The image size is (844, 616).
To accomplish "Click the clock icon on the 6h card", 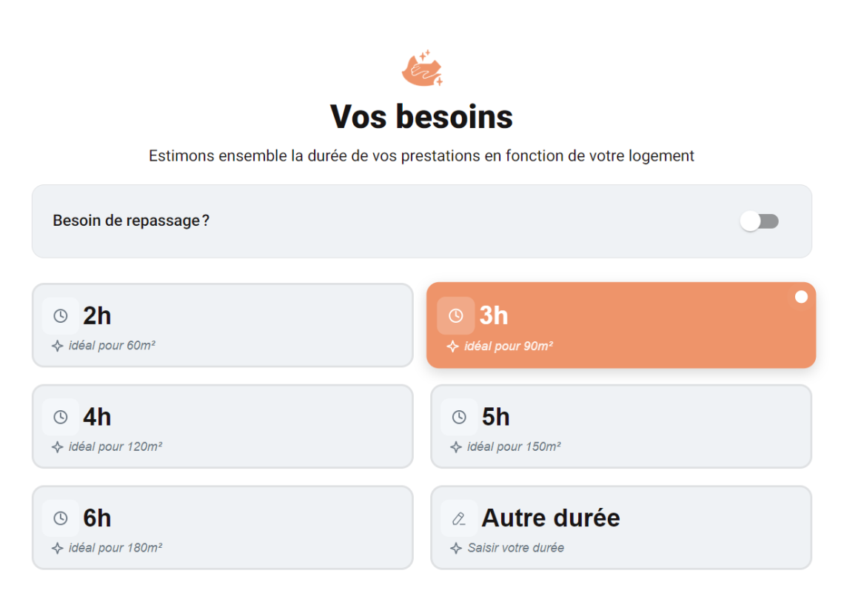I will pyautogui.click(x=61, y=518).
